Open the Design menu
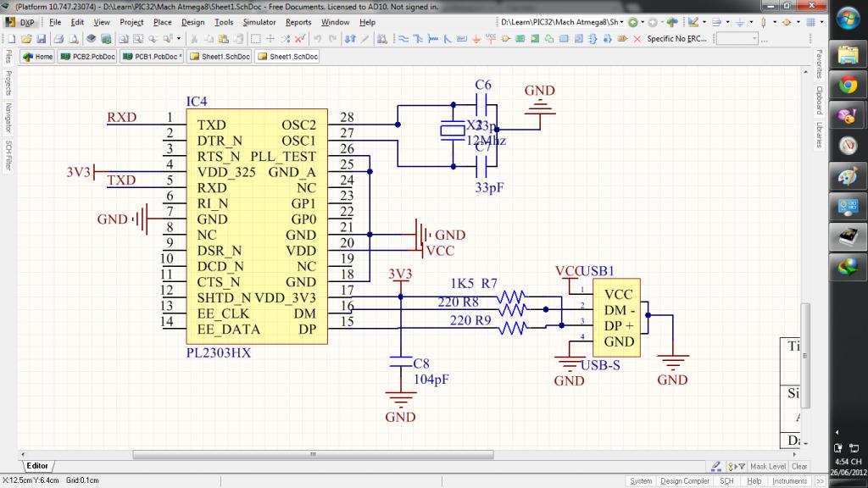868x488 pixels. pos(192,22)
